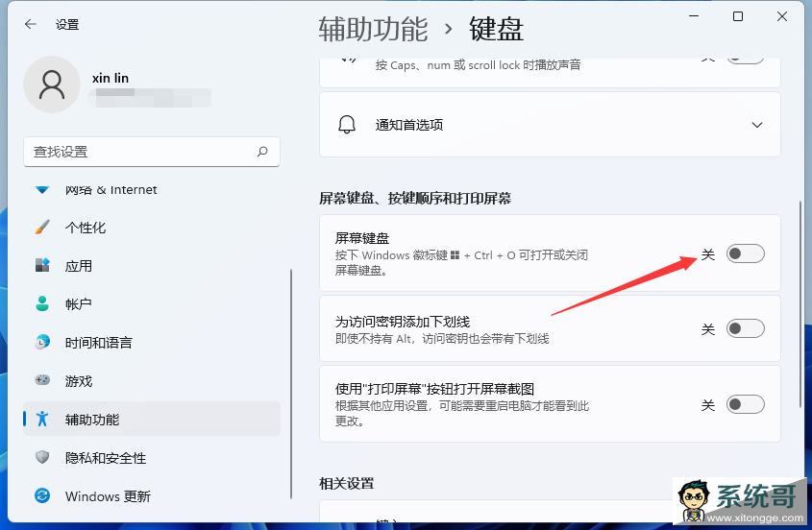Click the 帐户 person icon
Screen dimensions: 812x530
(42, 303)
